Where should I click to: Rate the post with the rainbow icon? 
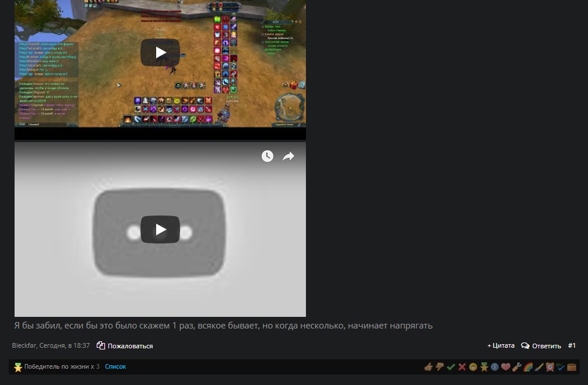[528, 367]
